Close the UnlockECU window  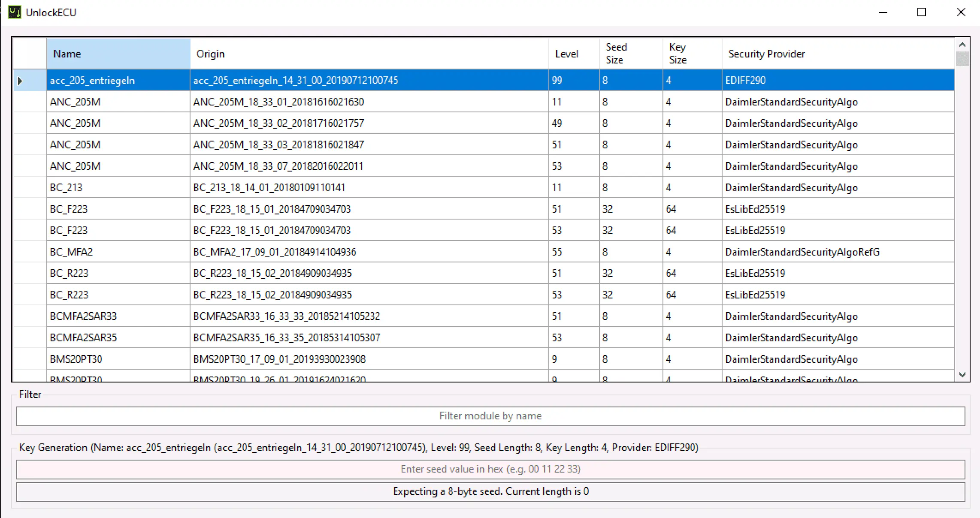[961, 12]
